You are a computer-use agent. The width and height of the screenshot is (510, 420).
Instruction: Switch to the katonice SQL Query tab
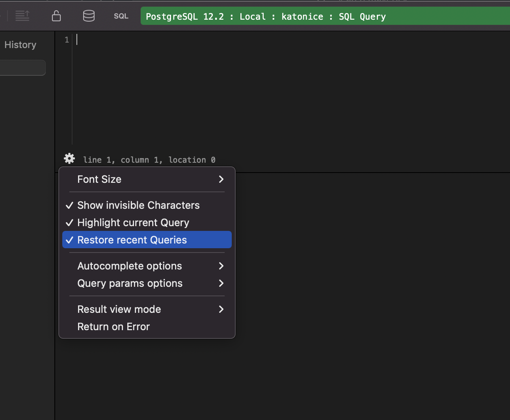tap(266, 16)
